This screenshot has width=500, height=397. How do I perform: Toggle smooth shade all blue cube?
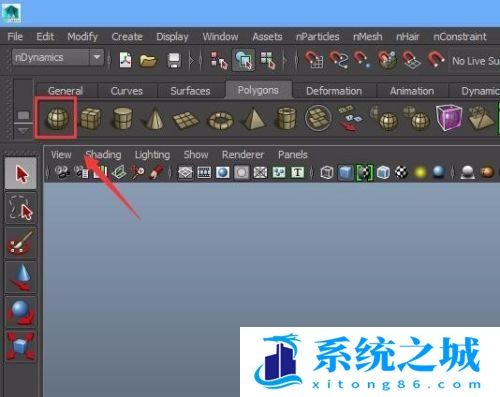(x=346, y=172)
